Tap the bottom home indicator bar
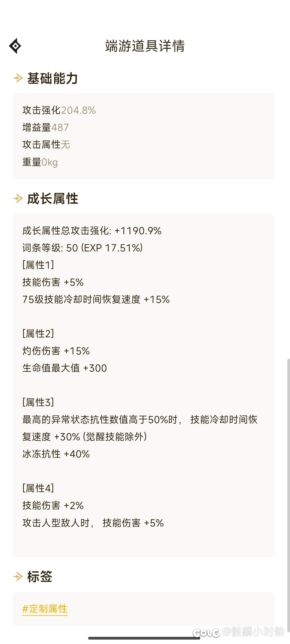290x644 pixels. click(x=144, y=638)
